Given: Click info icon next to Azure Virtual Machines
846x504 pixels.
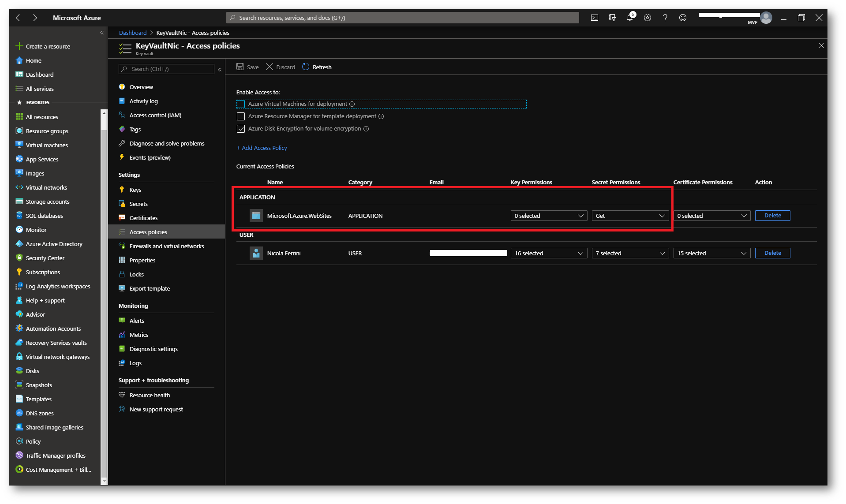Looking at the screenshot, I should coord(352,104).
